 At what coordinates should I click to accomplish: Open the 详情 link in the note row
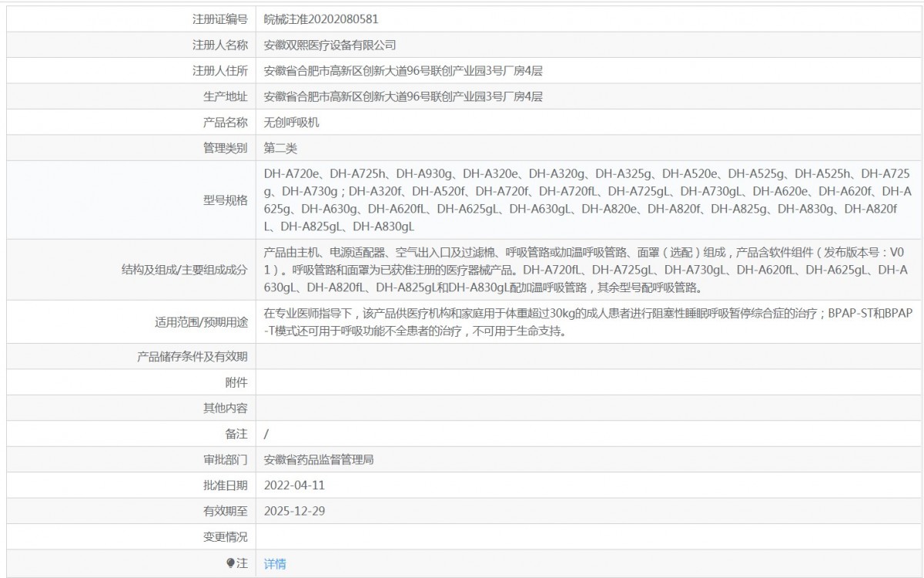(275, 564)
